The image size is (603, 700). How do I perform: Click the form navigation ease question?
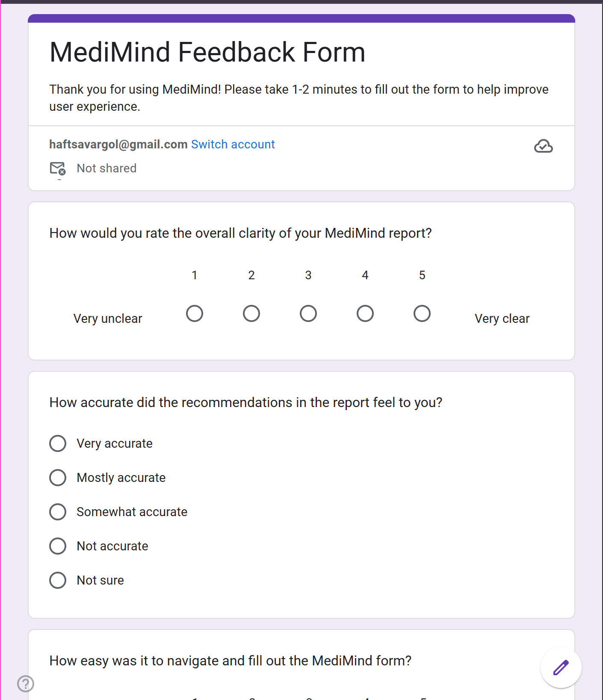click(230, 661)
